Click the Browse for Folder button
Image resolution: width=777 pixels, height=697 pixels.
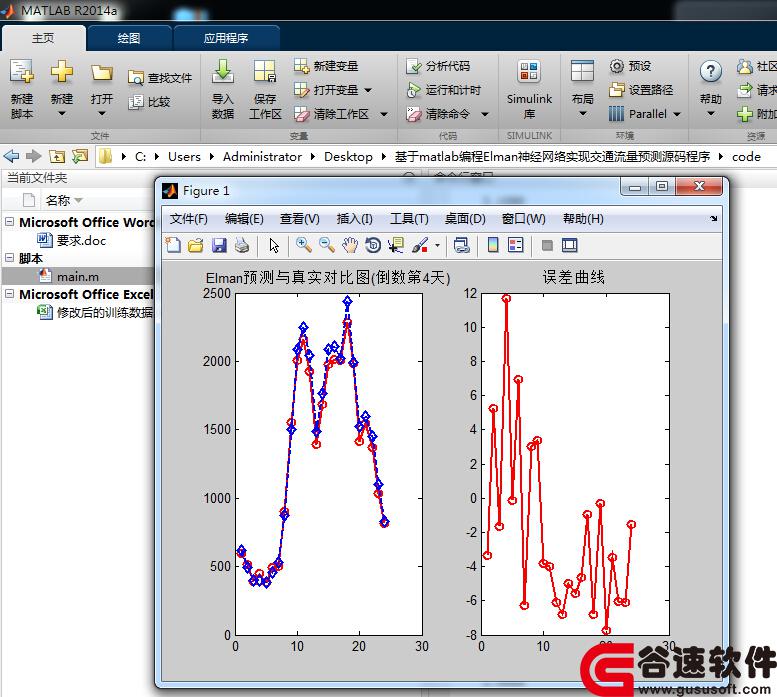click(79, 157)
